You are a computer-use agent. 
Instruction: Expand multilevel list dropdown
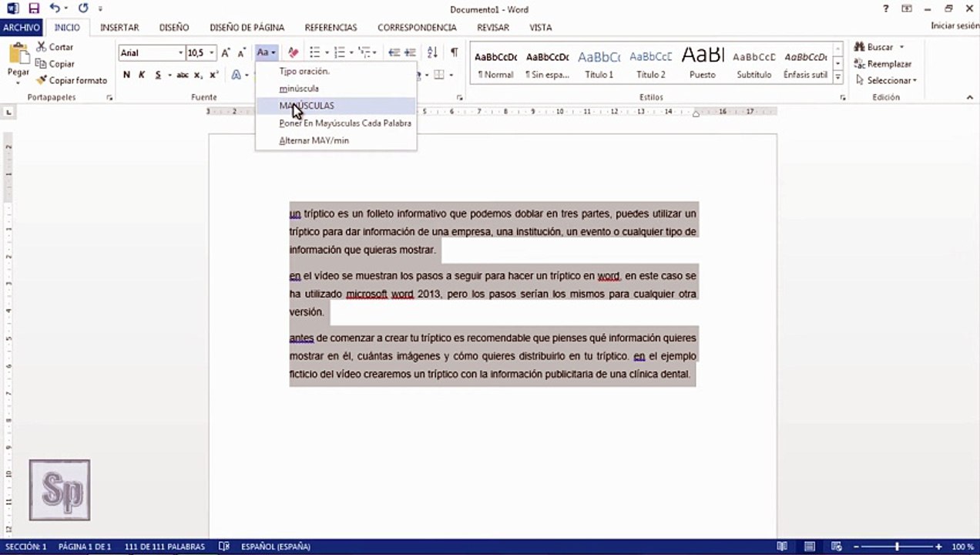tap(376, 52)
